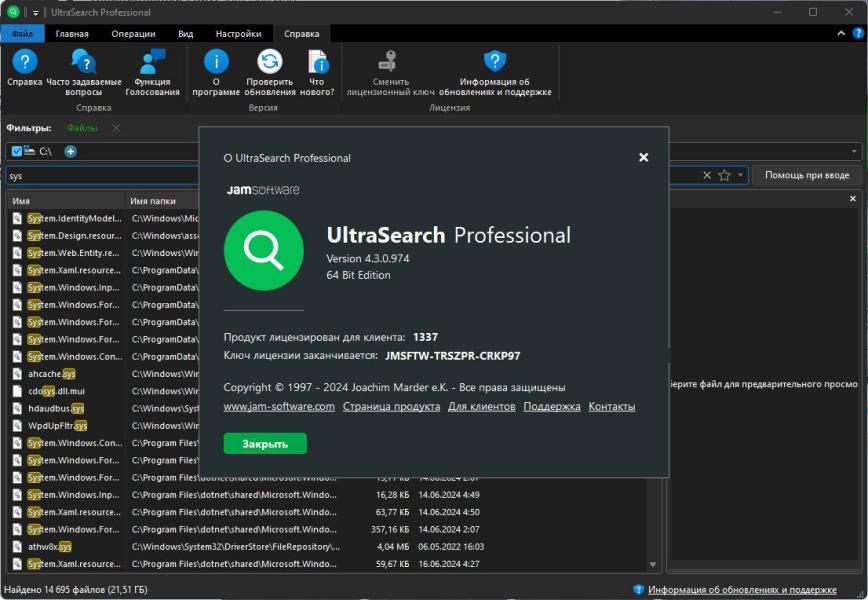868x600 pixels.
Task: Switch to the Операции tab
Action: click(133, 34)
